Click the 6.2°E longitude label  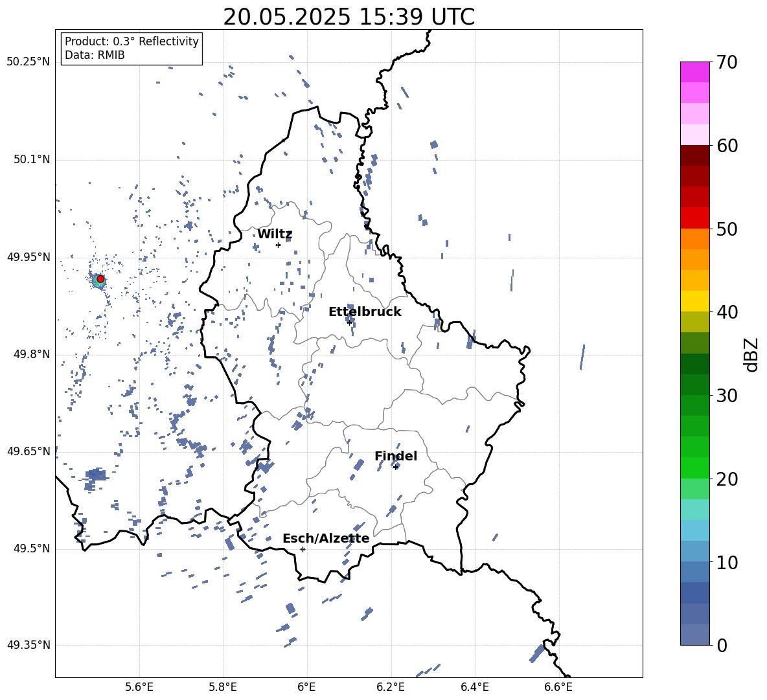391,687
